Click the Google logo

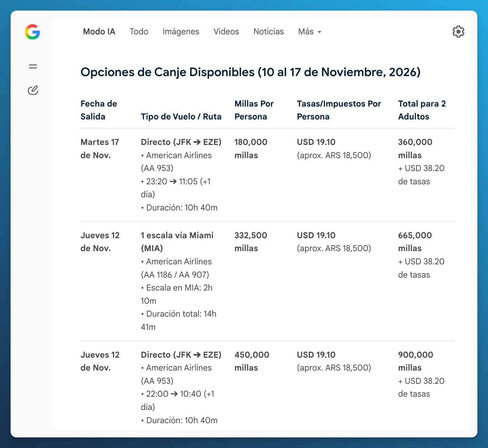(32, 32)
